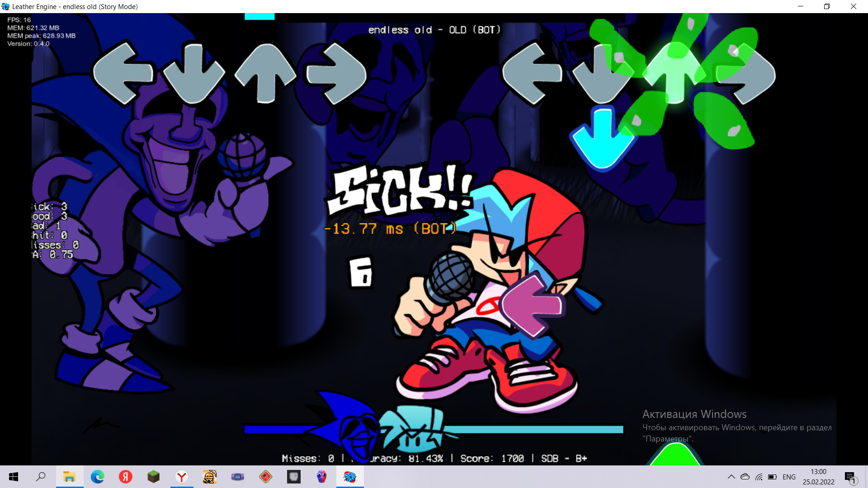The image size is (868, 488).
Task: Click the falling cyan down arrow note
Action: coord(603,138)
